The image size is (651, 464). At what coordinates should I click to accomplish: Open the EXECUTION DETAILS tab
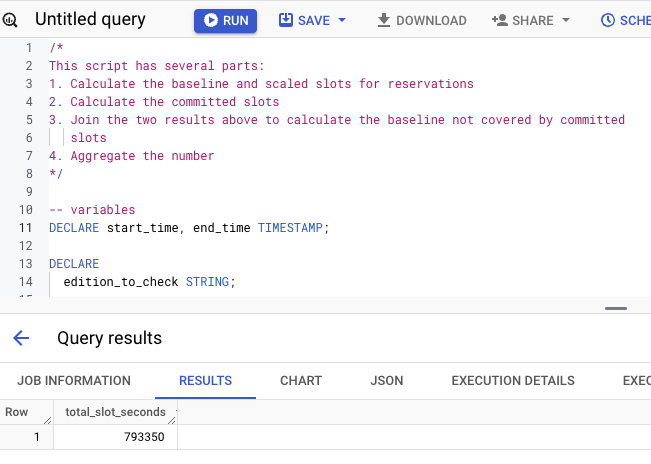tap(513, 381)
